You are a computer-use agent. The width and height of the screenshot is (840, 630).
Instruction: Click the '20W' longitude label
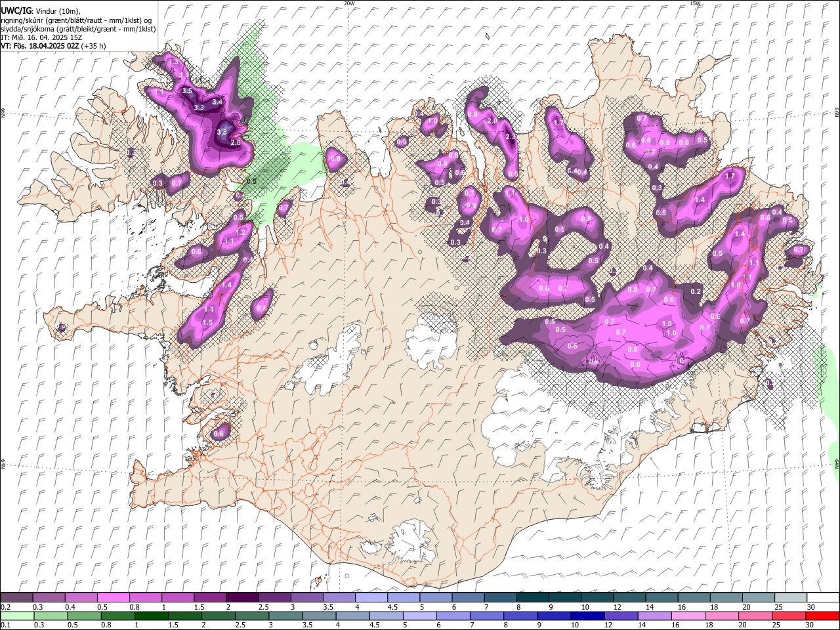(349, 3)
